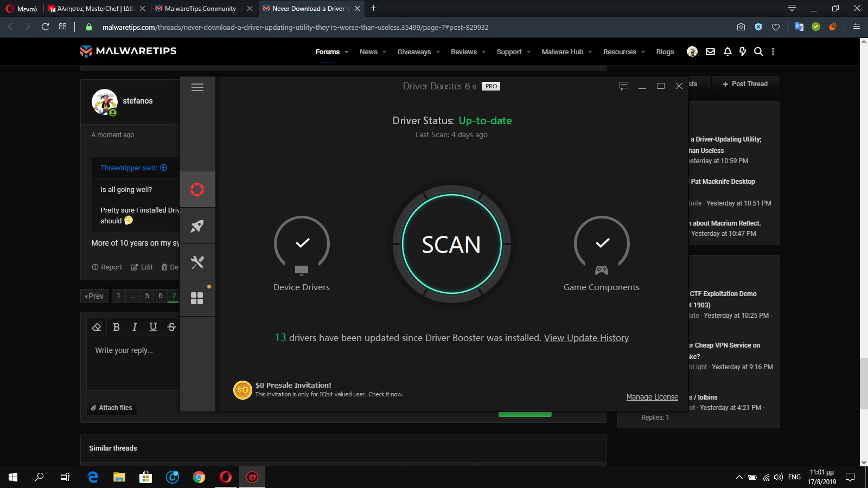Open Microsoft Edge from taskbar
The width and height of the screenshot is (868, 488).
tap(93, 477)
